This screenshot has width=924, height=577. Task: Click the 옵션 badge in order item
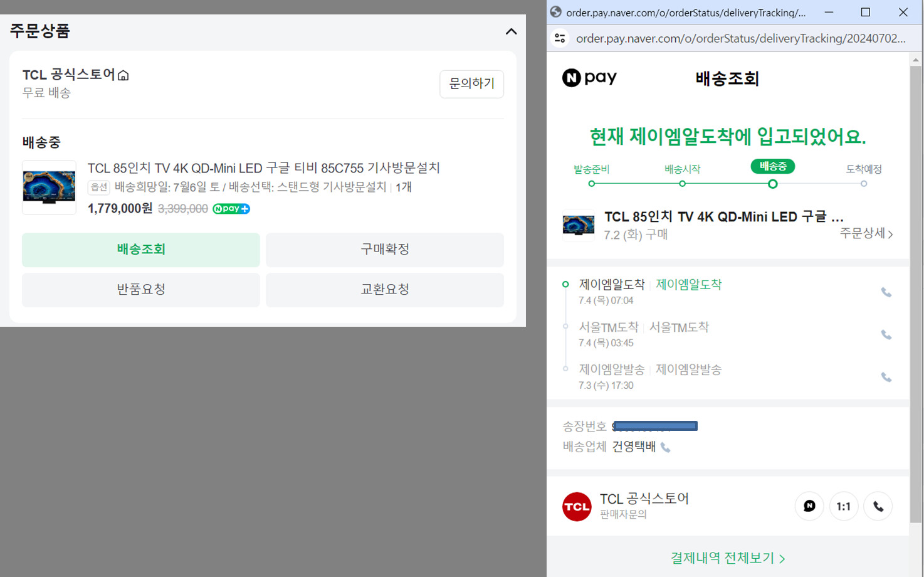pyautogui.click(x=99, y=187)
